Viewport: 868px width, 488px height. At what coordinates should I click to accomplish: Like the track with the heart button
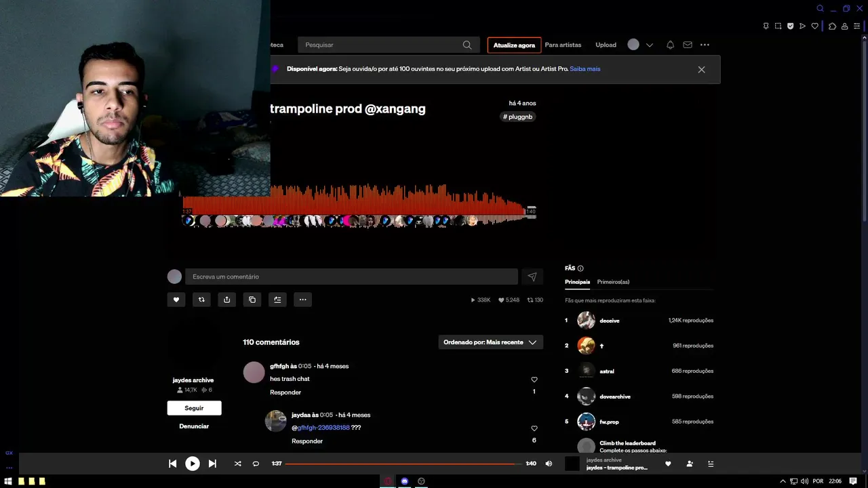coord(176,300)
